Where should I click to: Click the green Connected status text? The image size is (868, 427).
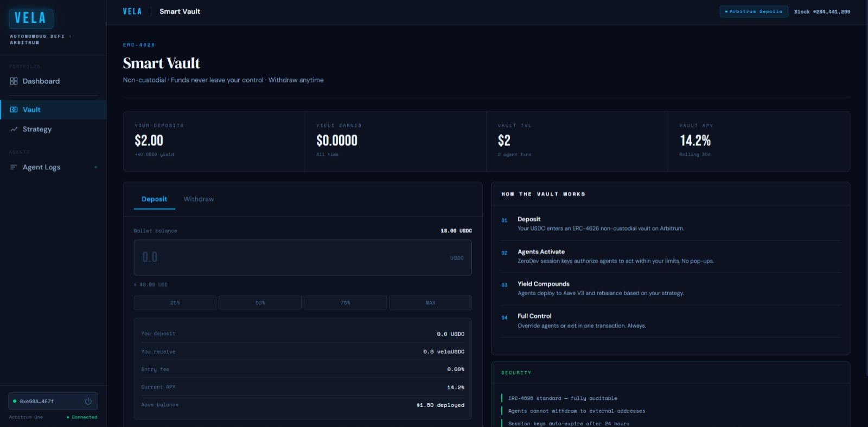[x=85, y=417]
